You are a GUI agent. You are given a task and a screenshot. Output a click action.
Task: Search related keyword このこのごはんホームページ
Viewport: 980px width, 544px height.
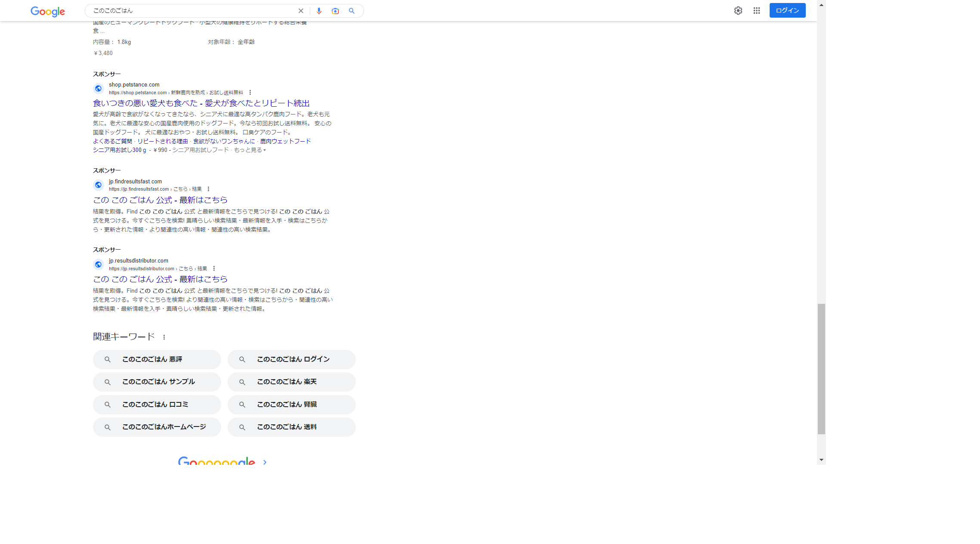157,427
